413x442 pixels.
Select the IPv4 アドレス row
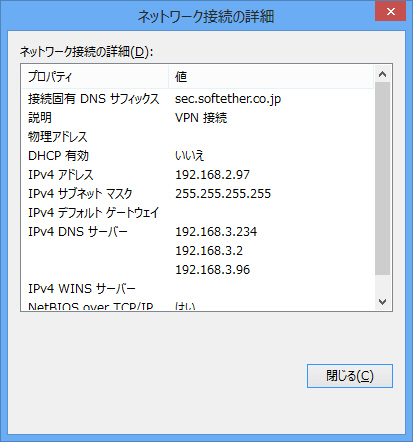click(198, 175)
